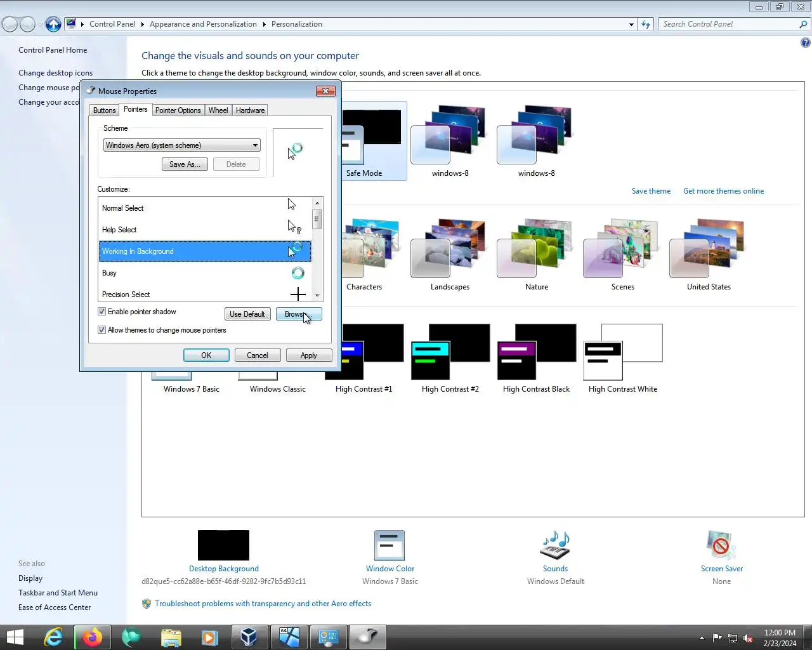Click the muted volume tray icon

[x=748, y=638]
